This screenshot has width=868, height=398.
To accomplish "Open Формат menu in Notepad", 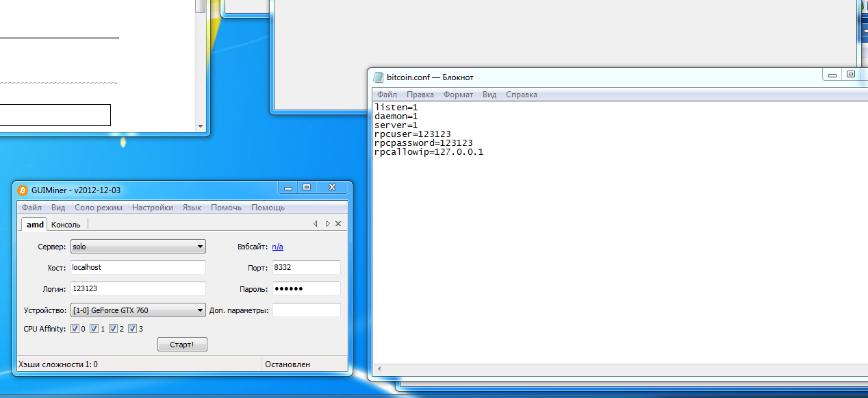I will [458, 95].
